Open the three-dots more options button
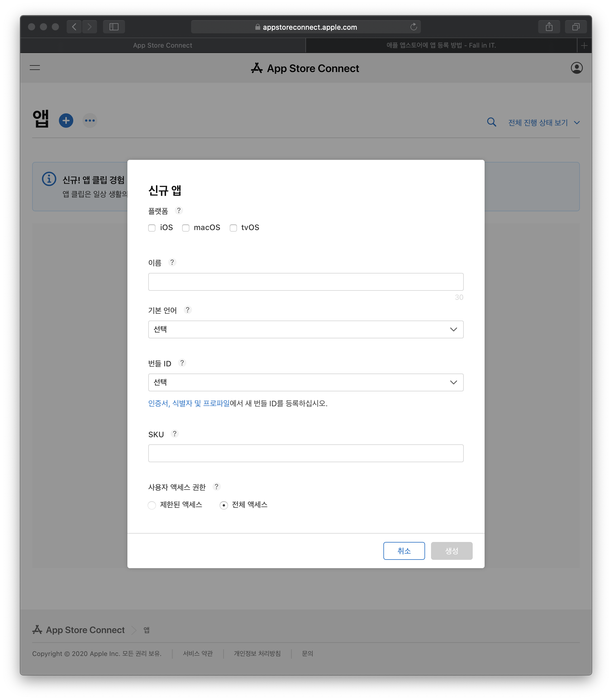 [90, 121]
